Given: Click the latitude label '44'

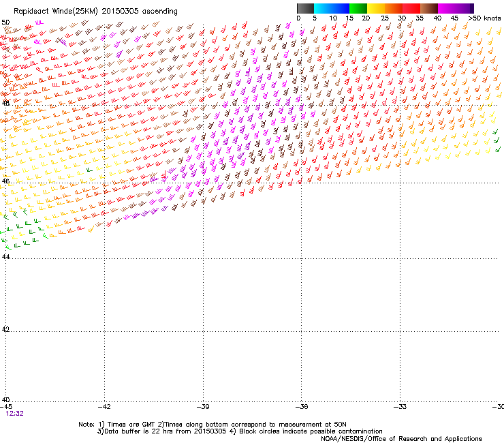Looking at the screenshot, I should pos(5,256).
